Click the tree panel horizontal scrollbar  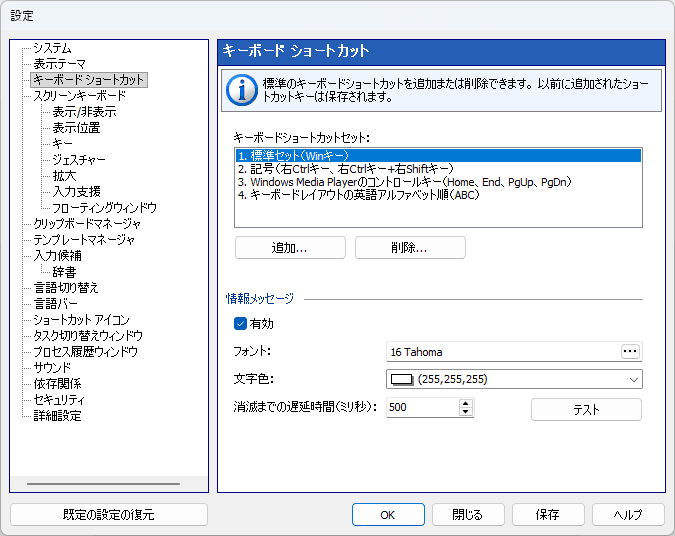click(103, 484)
